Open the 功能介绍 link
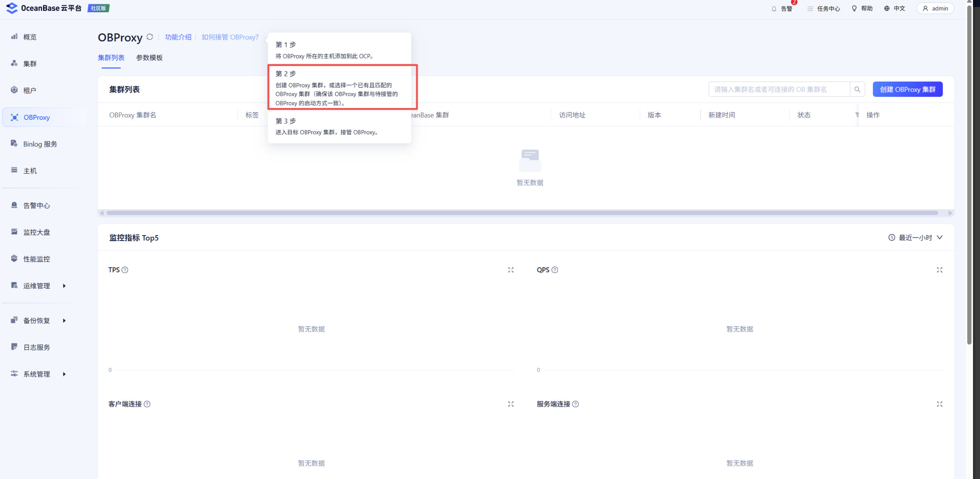This screenshot has height=479, width=980. point(178,37)
